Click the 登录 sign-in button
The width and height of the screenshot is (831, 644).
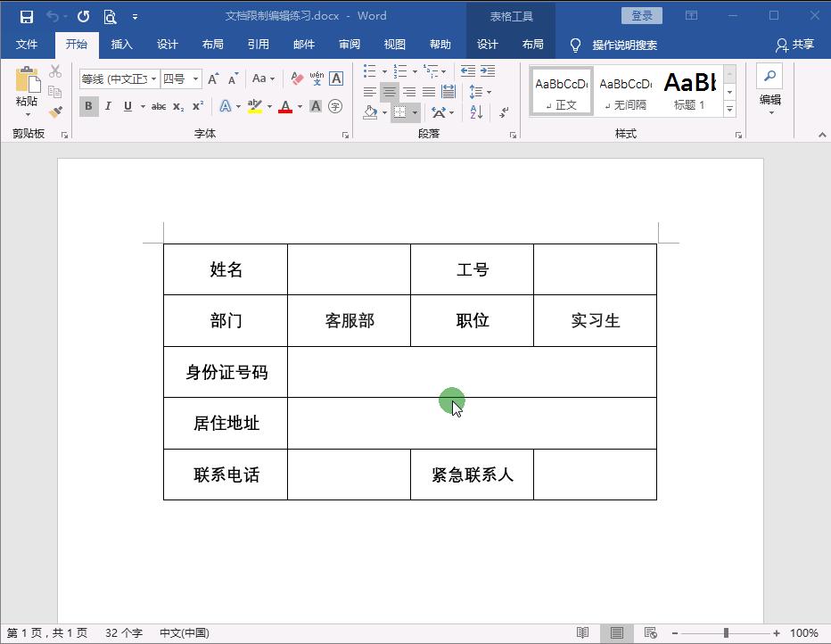641,14
